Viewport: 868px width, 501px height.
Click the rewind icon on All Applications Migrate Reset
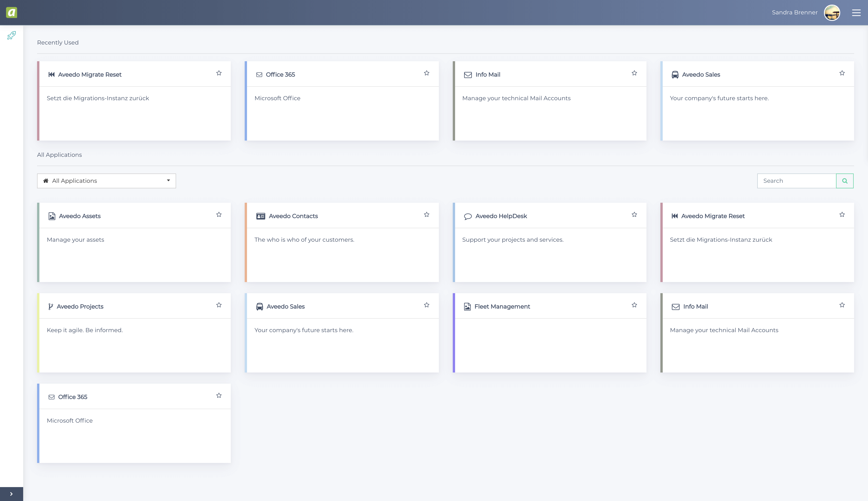[x=675, y=216]
